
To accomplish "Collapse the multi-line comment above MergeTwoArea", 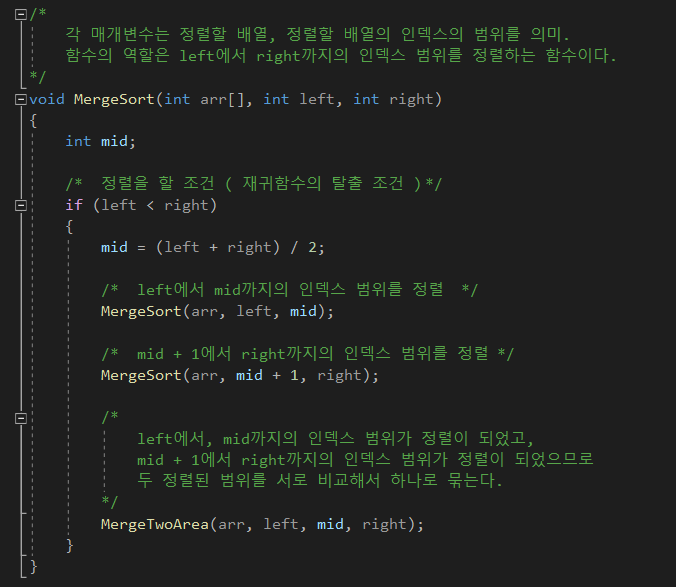I will pos(21,418).
